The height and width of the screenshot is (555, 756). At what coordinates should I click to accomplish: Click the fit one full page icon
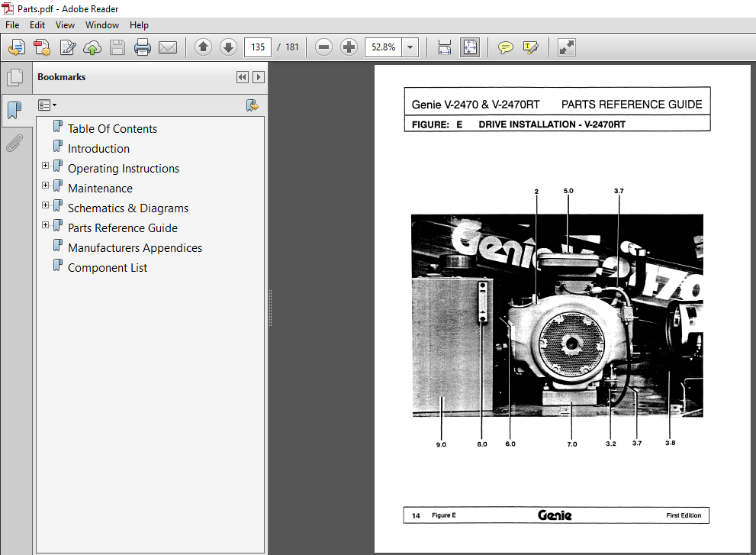tap(470, 47)
